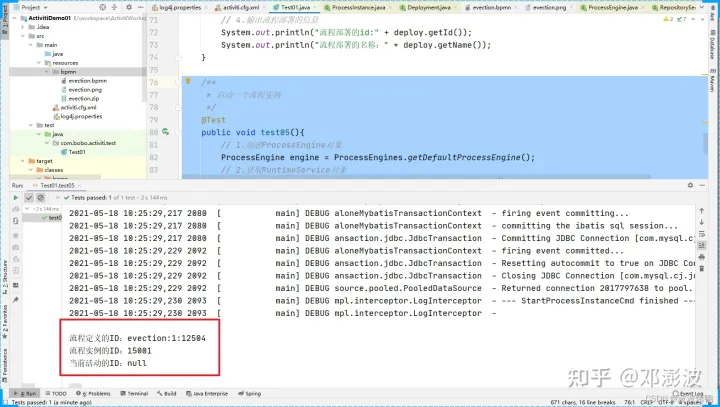Screen dimensions: 720x407
Task: Click the down arrow in console toolbar
Action: [702, 222]
